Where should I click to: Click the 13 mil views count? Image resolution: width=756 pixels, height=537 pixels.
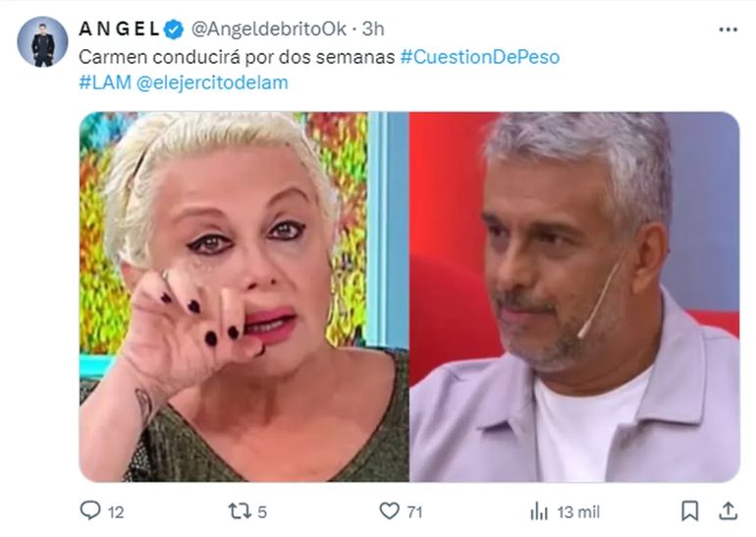[578, 511]
